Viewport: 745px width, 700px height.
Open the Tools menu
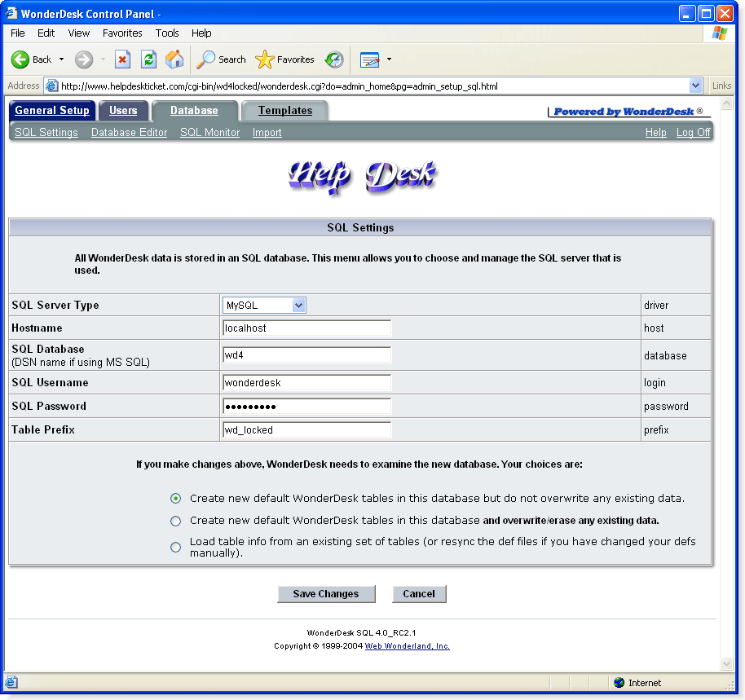point(167,33)
